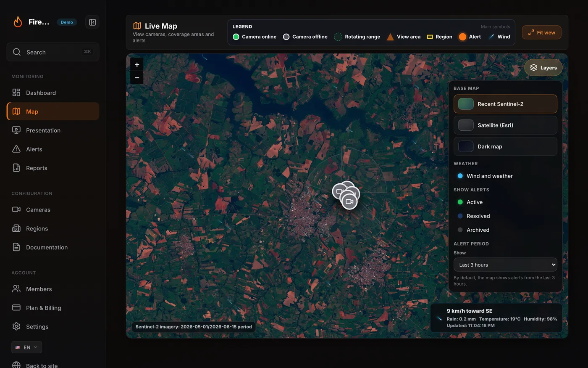Click the '9 km/h toward SE' text
588x368 pixels.
point(470,311)
